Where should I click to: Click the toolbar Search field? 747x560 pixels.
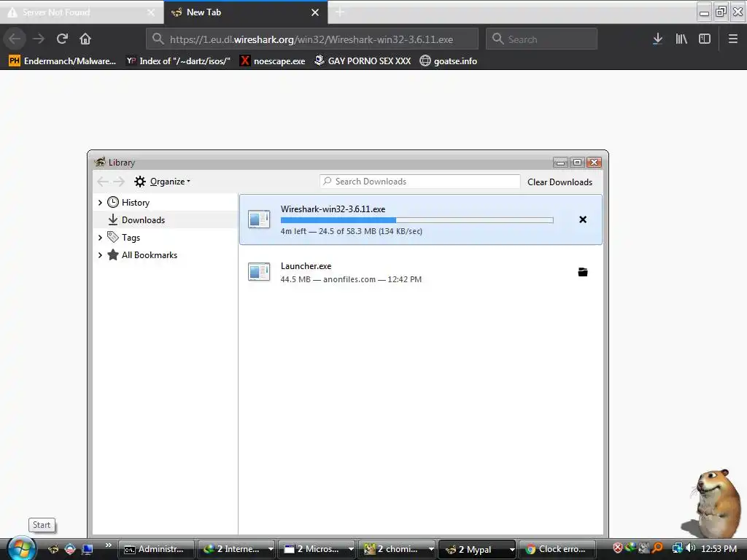point(542,39)
